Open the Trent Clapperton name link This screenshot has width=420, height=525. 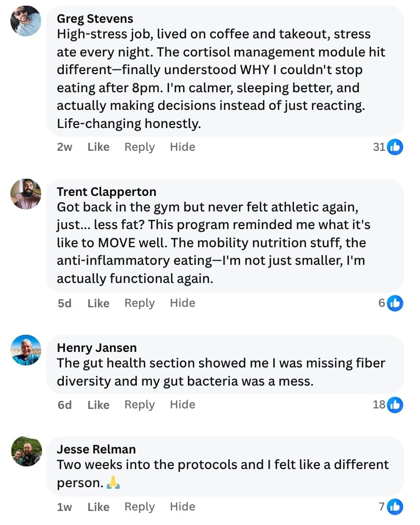[x=106, y=192]
